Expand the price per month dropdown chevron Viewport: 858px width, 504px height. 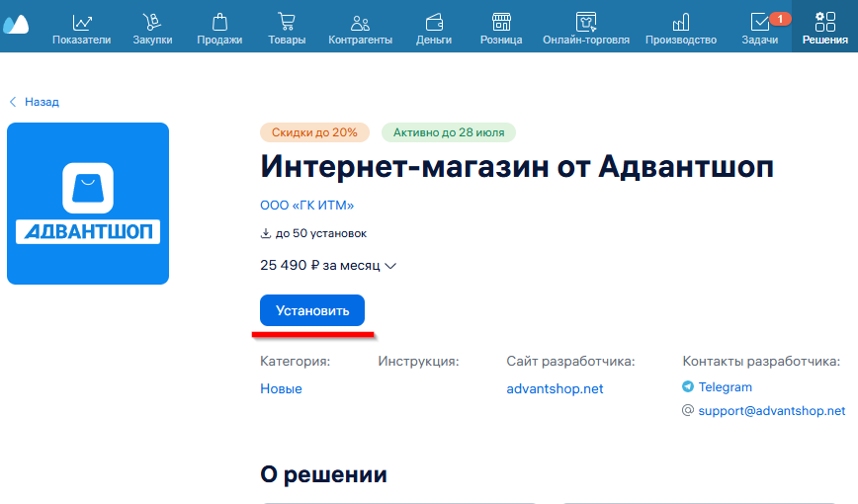pos(390,266)
